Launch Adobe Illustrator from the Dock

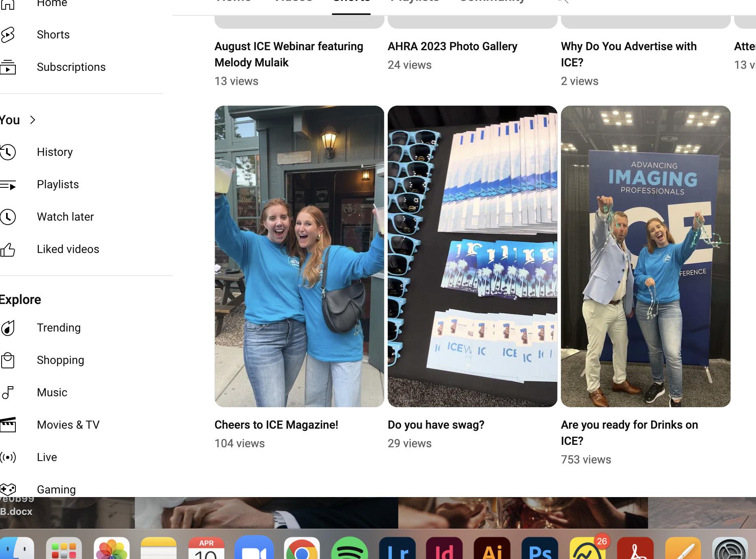click(492, 548)
